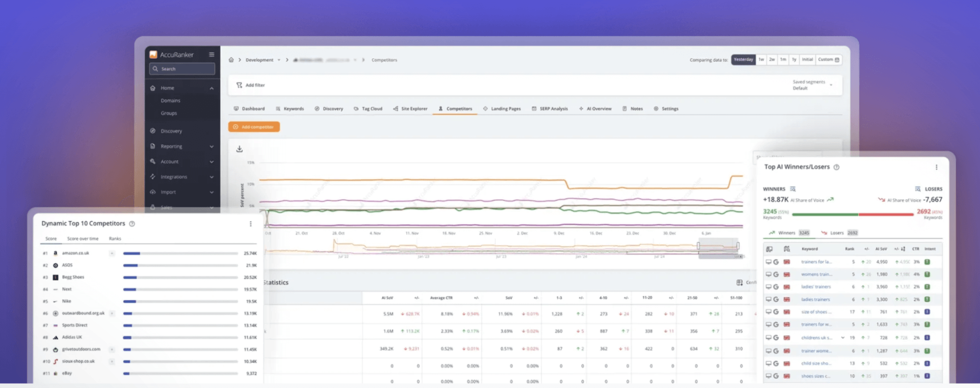This screenshot has height=388, width=980.
Task: Collapse the Home sidebar section
Action: pos(211,88)
